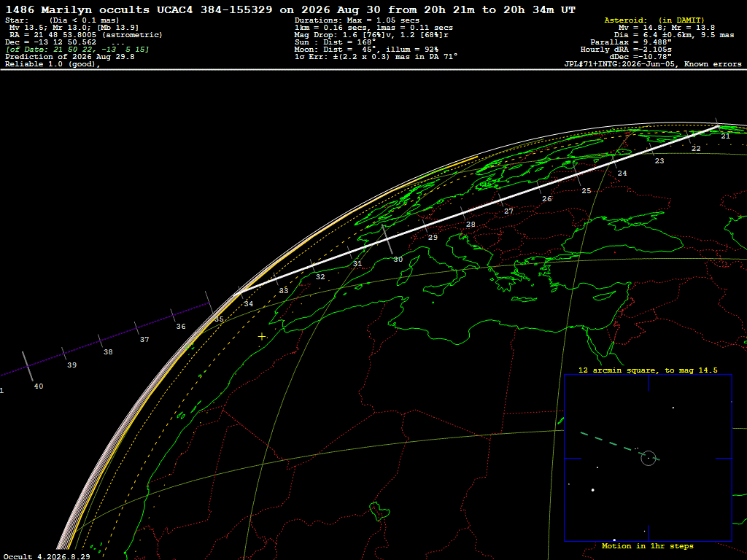Viewport: 747px width, 560px height.
Task: Click the 1σ Err uncertainty line
Action: click(x=376, y=56)
